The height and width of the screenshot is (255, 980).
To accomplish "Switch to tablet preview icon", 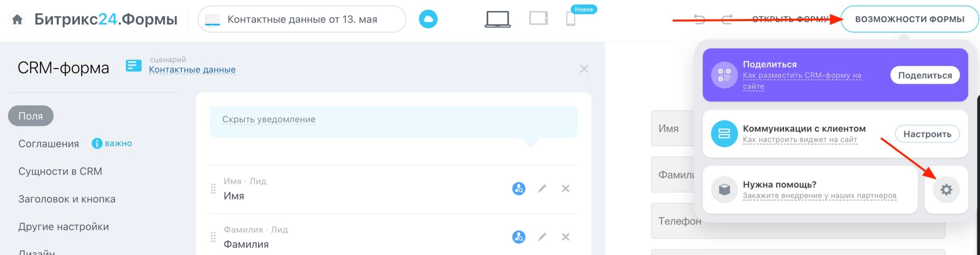I will [538, 19].
